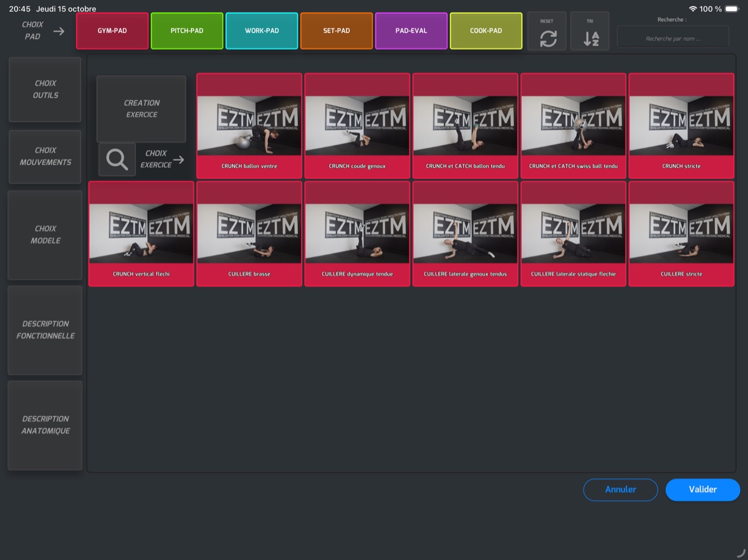Select the CRUNCH ballon ventre exercise card
Image resolution: width=748 pixels, height=560 pixels.
(x=249, y=126)
